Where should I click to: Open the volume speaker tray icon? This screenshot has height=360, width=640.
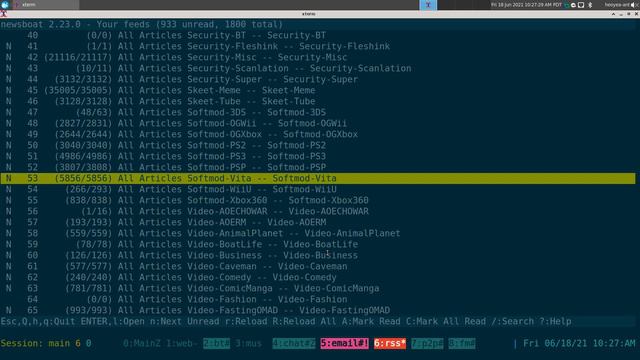point(633,5)
